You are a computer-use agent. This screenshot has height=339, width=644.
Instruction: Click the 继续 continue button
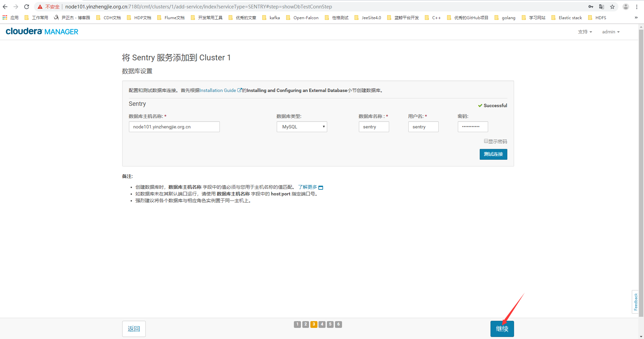(502, 329)
